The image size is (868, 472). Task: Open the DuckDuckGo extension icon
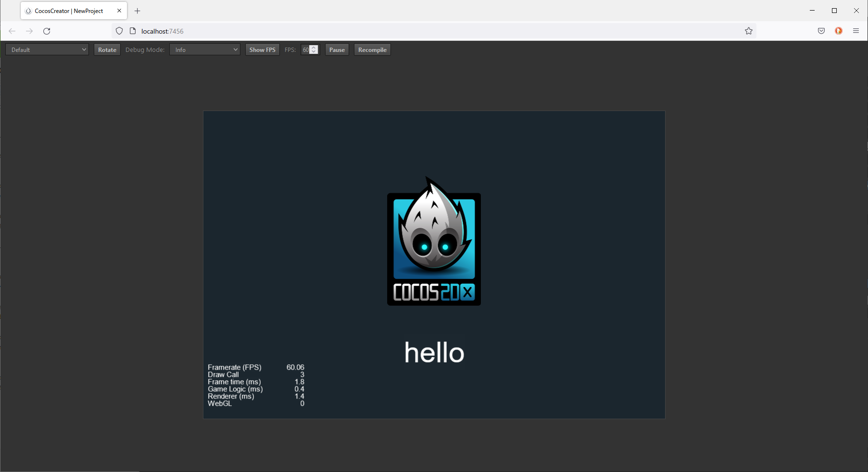[x=839, y=31]
